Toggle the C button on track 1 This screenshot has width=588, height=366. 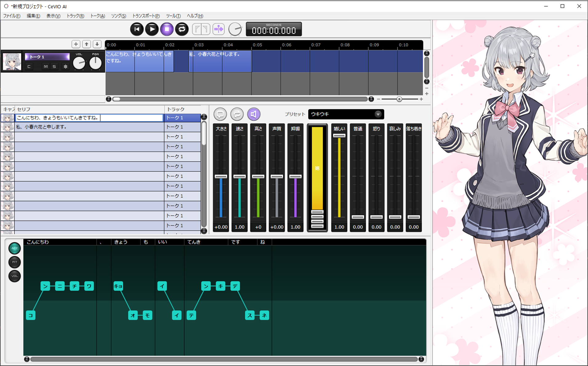point(29,66)
